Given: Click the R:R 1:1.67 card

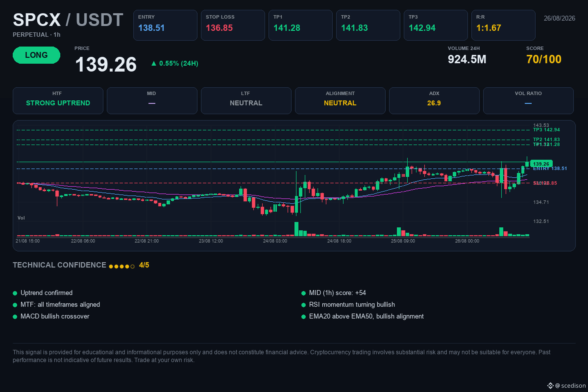Looking at the screenshot, I should pyautogui.click(x=503, y=25).
